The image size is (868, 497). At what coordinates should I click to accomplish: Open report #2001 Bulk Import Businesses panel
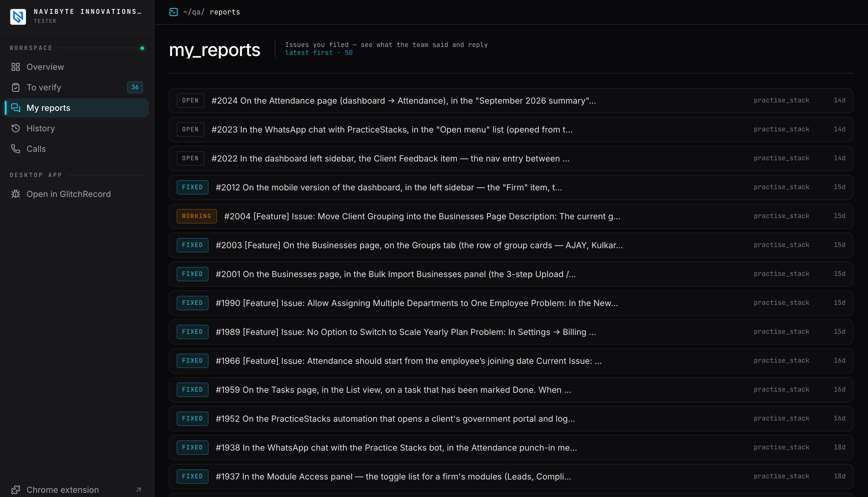point(511,274)
